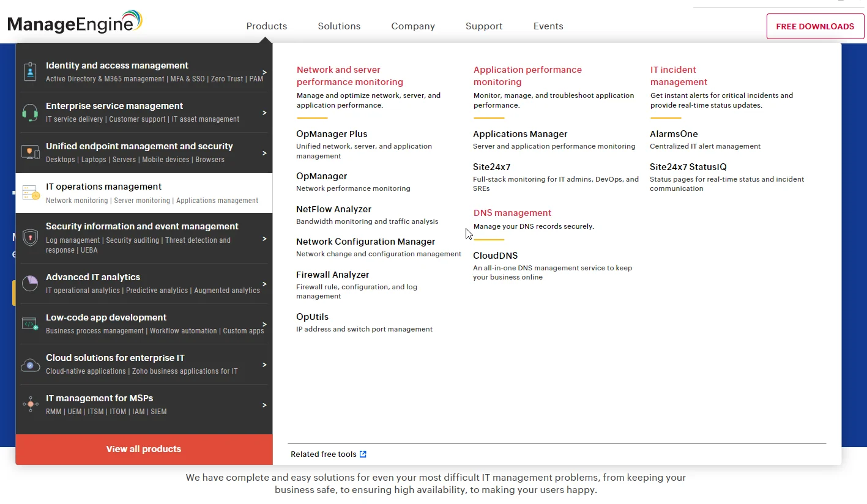Open the CloudDNS link
The height and width of the screenshot is (504, 867).
[496, 256]
